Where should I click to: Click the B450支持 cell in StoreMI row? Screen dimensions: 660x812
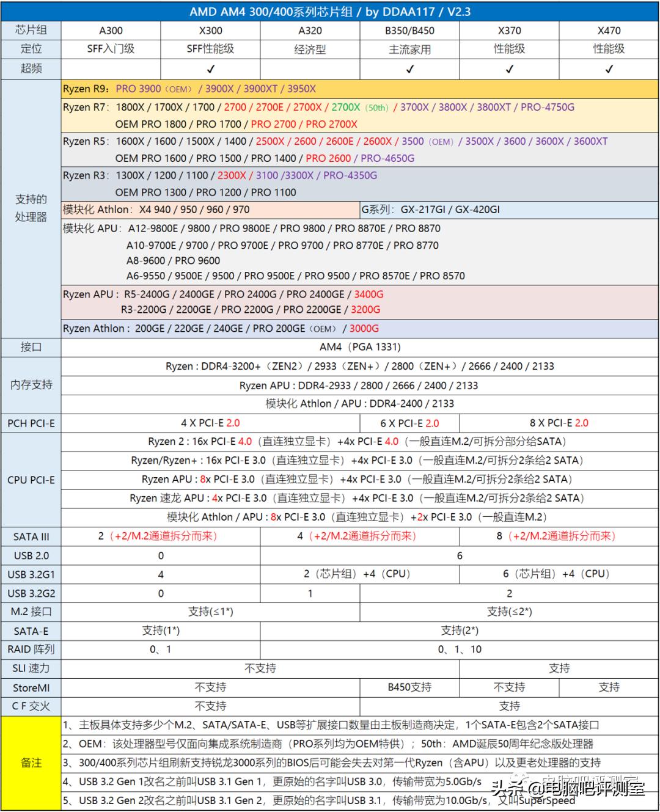click(x=408, y=687)
